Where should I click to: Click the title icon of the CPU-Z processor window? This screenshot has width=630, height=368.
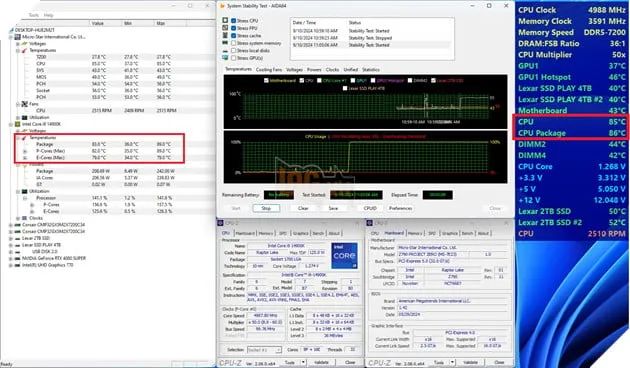[x=221, y=223]
